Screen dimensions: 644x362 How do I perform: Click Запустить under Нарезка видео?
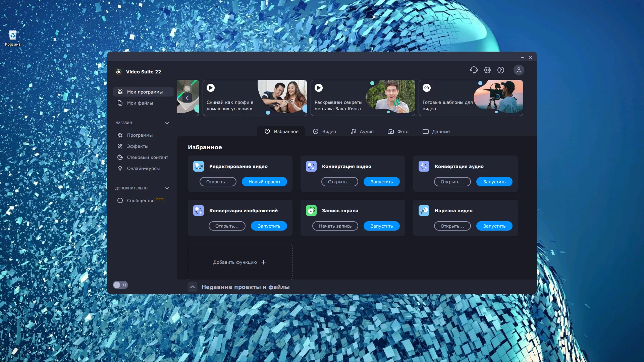click(x=494, y=226)
